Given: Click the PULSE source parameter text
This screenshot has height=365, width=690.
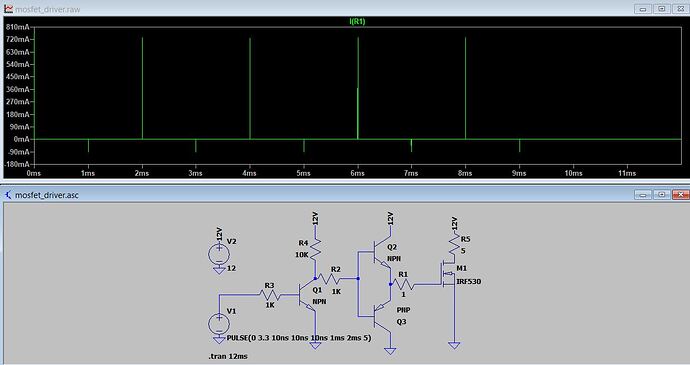Looking at the screenshot, I should click(299, 338).
